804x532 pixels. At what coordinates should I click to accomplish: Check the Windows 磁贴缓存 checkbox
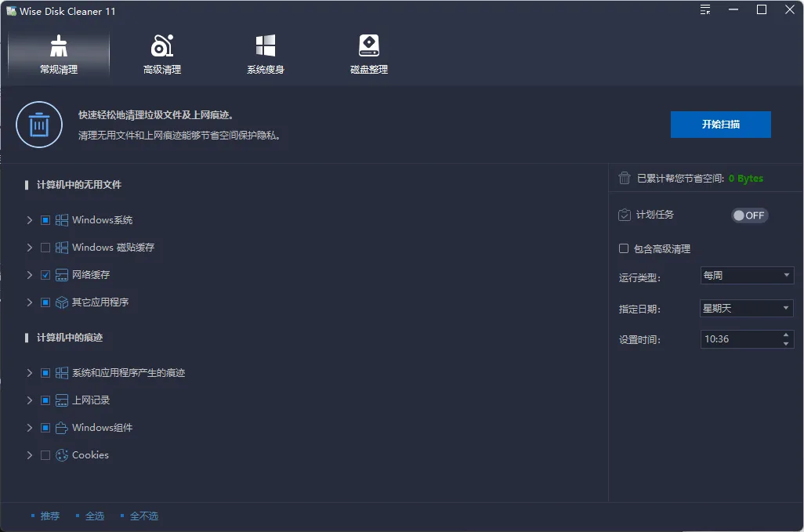pyautogui.click(x=45, y=248)
